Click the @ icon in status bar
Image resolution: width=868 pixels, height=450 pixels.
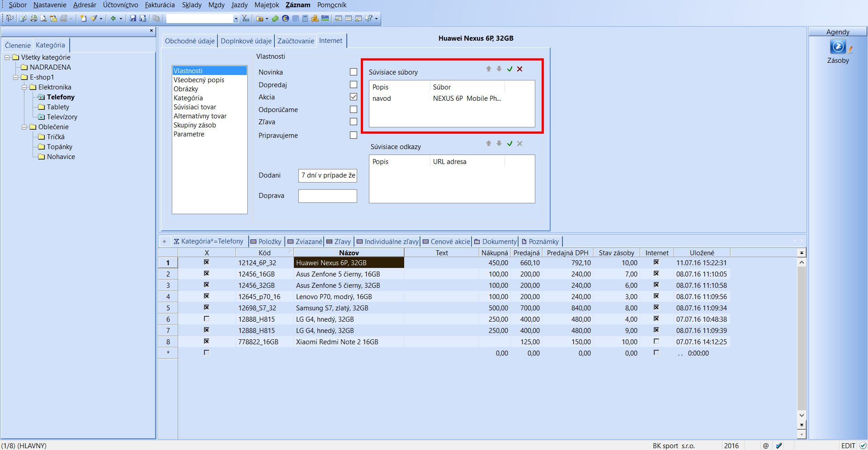click(x=765, y=445)
